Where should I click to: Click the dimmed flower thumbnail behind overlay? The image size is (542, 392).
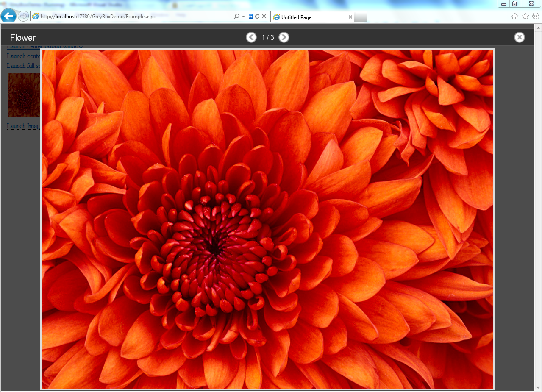click(x=24, y=95)
